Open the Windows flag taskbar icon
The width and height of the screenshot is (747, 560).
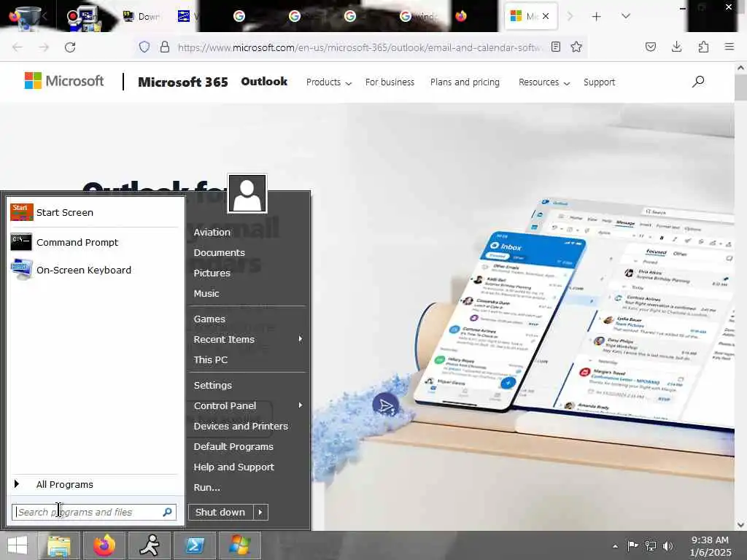pos(239,545)
